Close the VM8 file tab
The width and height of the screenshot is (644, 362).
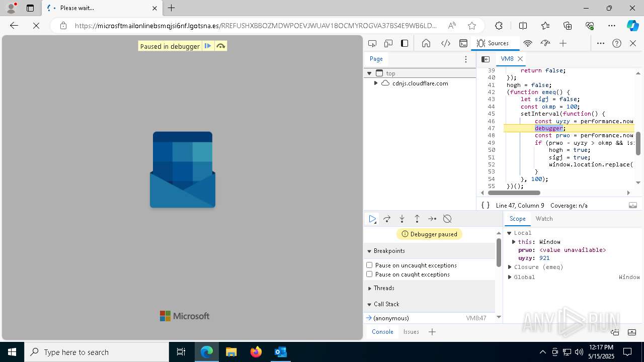coord(520,59)
